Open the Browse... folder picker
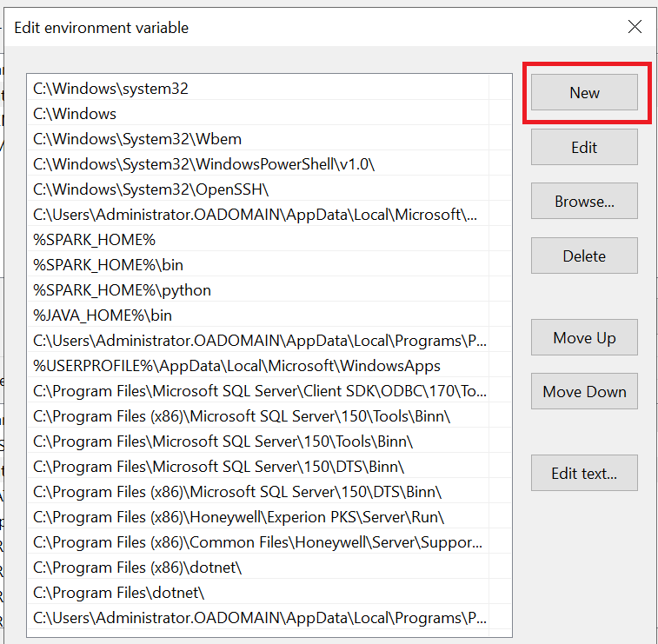Screen dimensions: 658x644 (x=584, y=202)
